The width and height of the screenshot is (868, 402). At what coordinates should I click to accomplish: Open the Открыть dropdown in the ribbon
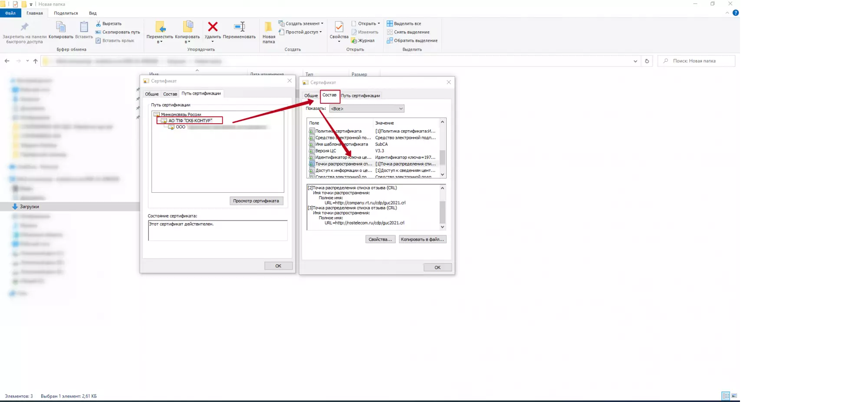pos(365,23)
